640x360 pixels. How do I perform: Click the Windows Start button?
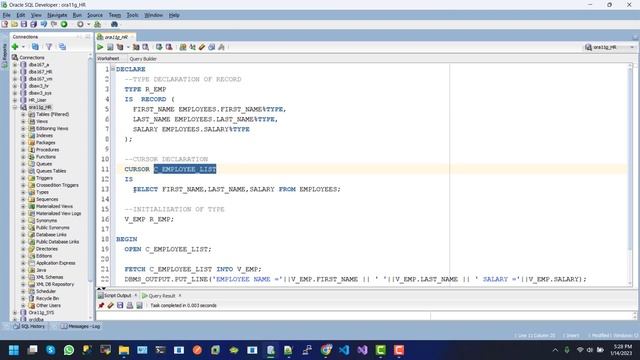point(13,350)
